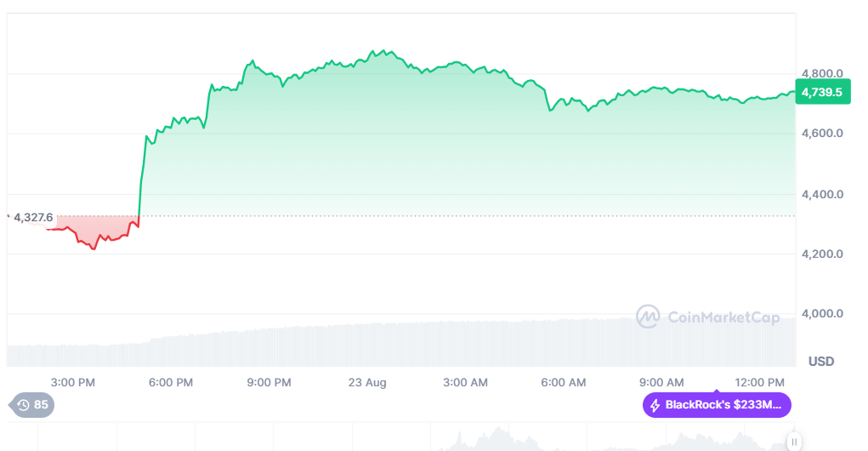Select the 9:00 PM time label

click(269, 383)
